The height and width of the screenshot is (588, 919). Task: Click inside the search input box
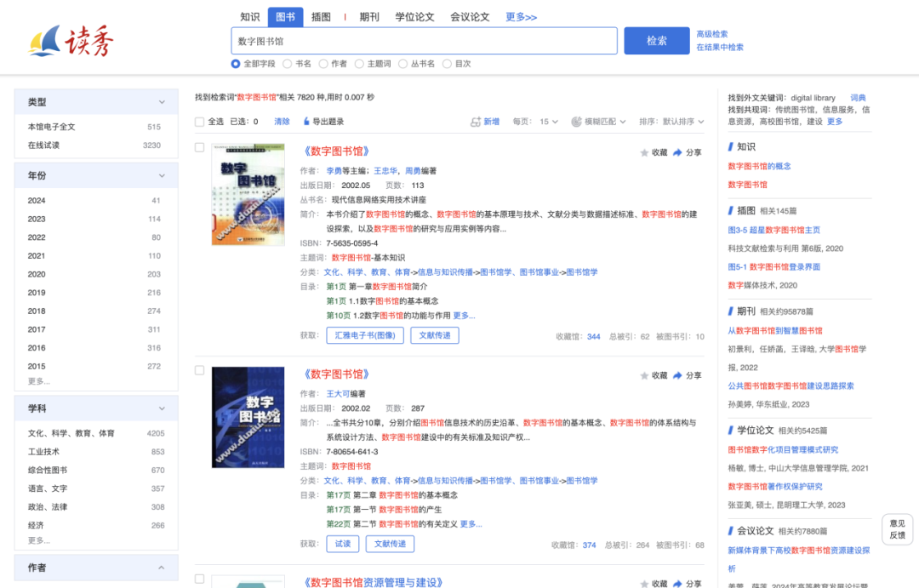tap(425, 40)
